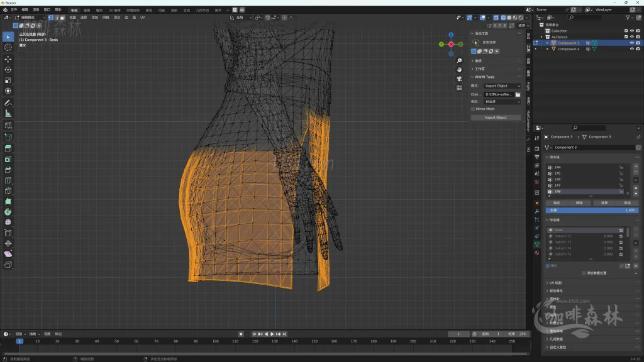Adjust the vertex weight 1.000 slider
Screen dimensions: 644x362
pyautogui.click(x=592, y=210)
